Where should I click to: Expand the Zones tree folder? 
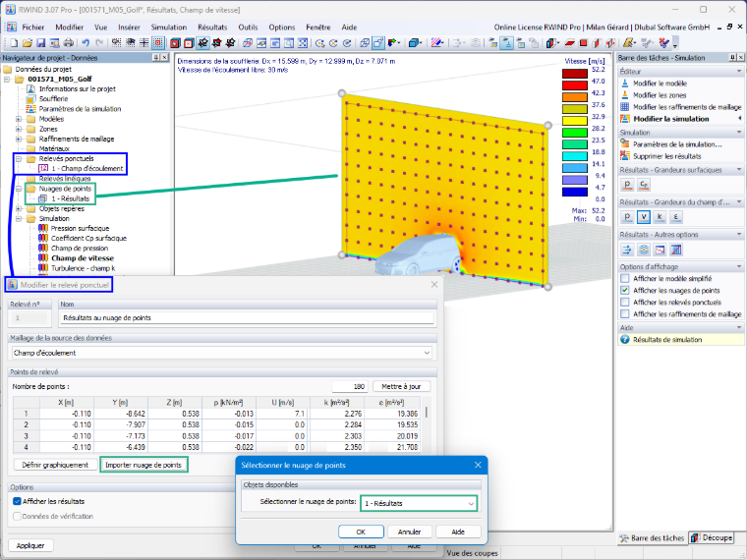[x=19, y=129]
